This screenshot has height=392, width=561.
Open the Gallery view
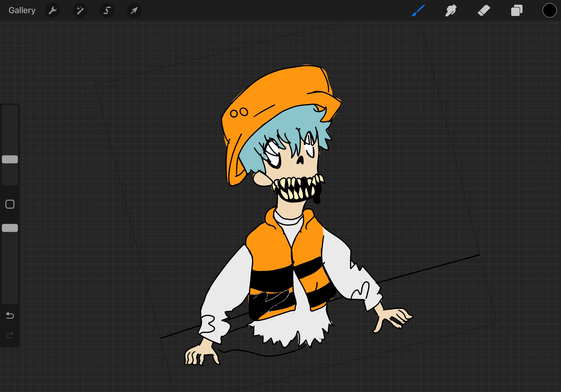(22, 10)
